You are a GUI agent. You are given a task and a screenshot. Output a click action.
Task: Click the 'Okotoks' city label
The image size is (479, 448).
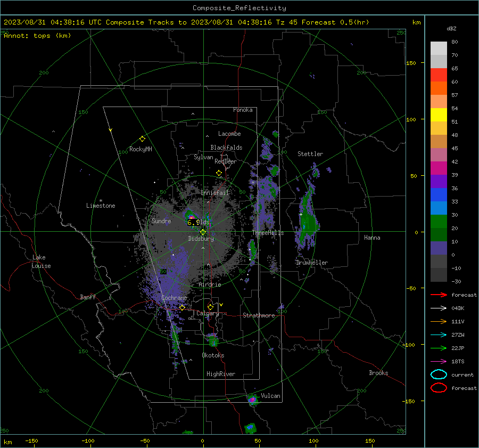point(213,355)
